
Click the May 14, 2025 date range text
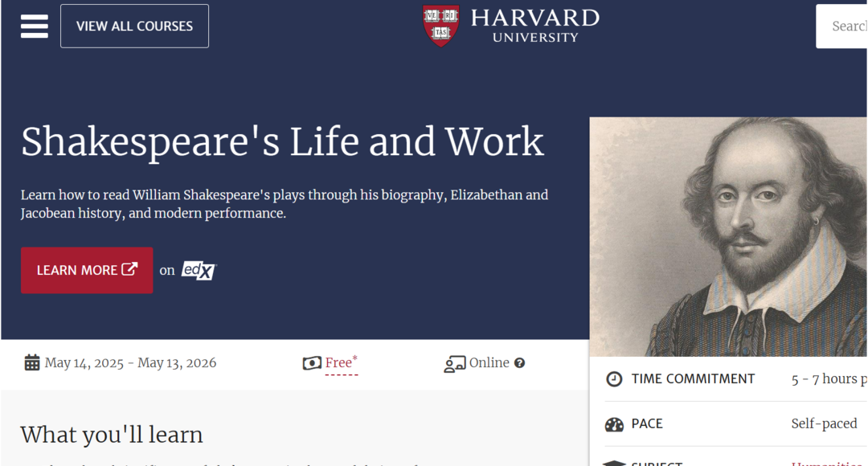pos(130,363)
